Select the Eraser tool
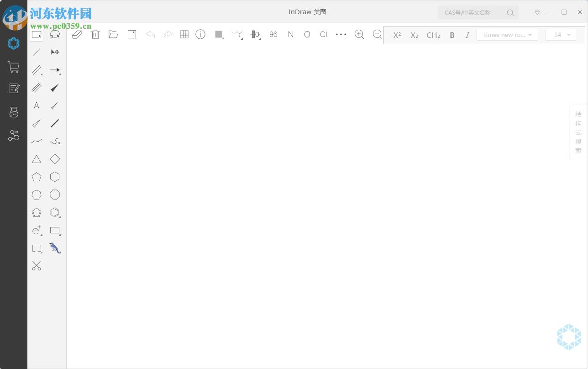This screenshot has height=369, width=588. pyautogui.click(x=77, y=34)
